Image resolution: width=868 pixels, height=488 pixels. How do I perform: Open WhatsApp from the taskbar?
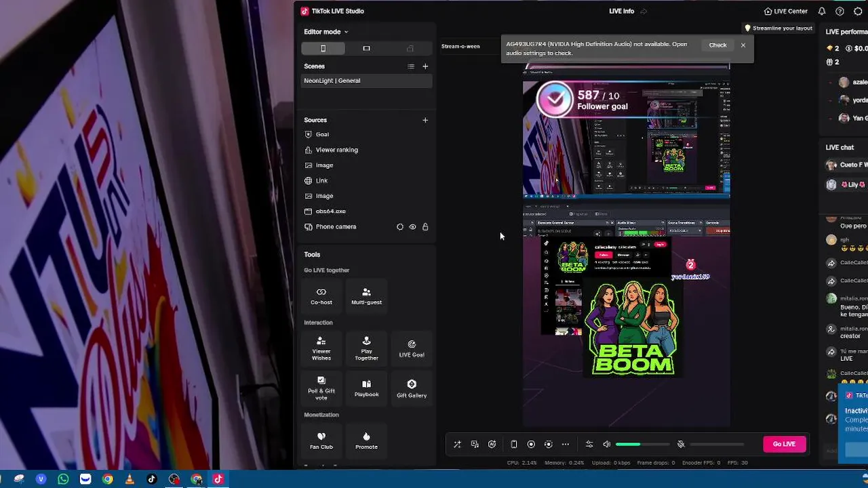pyautogui.click(x=63, y=479)
